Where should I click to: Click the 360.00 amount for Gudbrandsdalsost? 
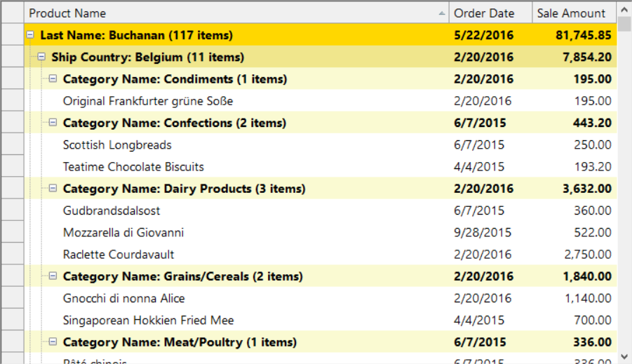[593, 210]
